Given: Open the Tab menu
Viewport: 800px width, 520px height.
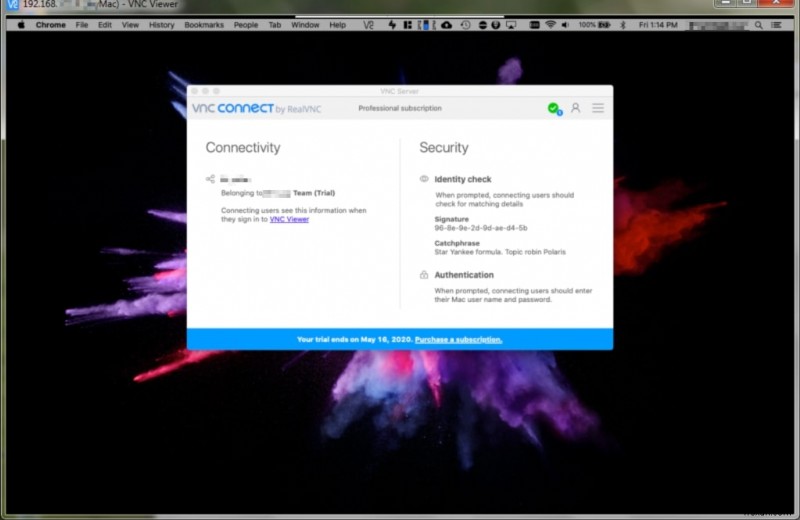Looking at the screenshot, I should tap(274, 24).
